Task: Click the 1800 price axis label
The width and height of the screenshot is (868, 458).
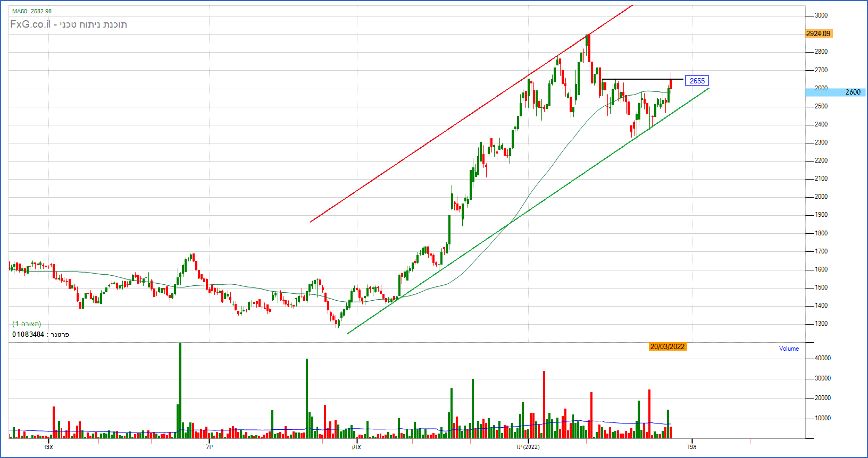Action: (821, 233)
